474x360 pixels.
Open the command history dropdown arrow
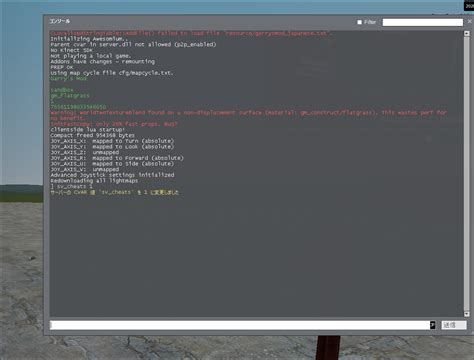433,325
